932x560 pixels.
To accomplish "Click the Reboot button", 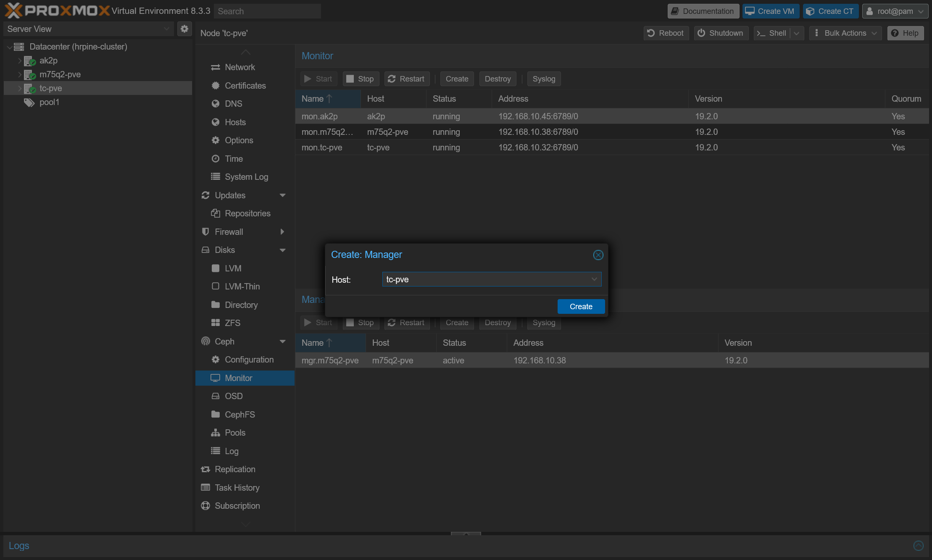I will click(666, 33).
